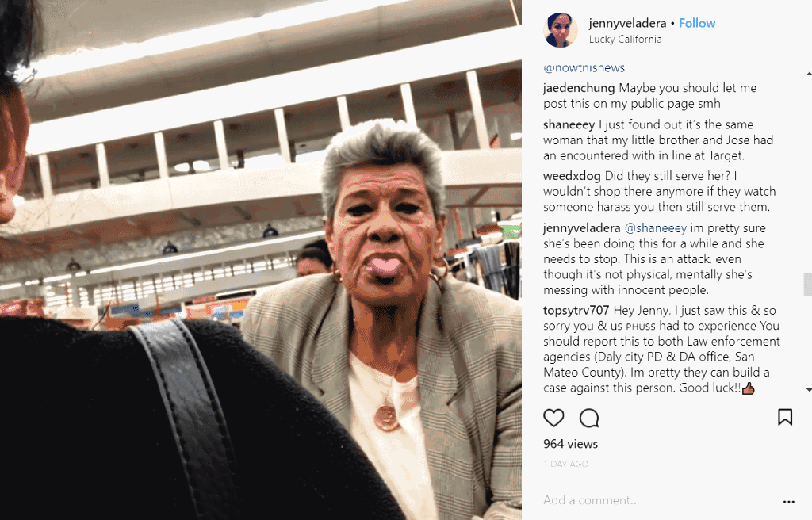Open 1 DAY AGO timestamp link
812x520 pixels.
566,464
